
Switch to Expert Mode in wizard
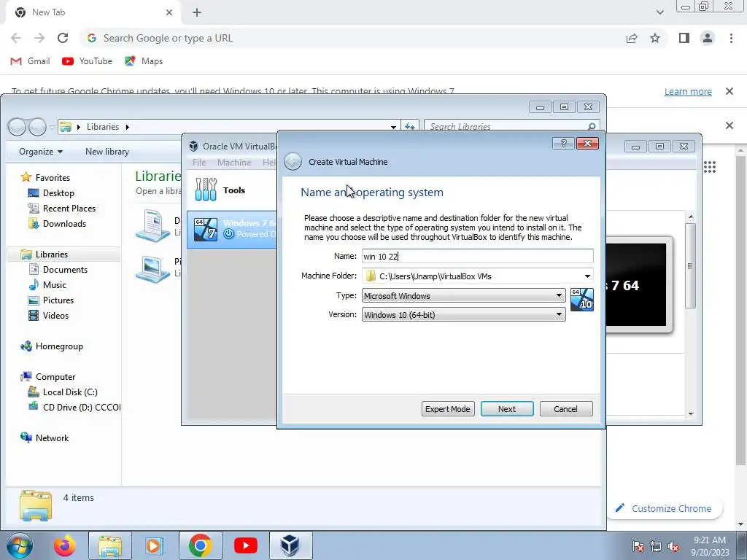pyautogui.click(x=447, y=408)
